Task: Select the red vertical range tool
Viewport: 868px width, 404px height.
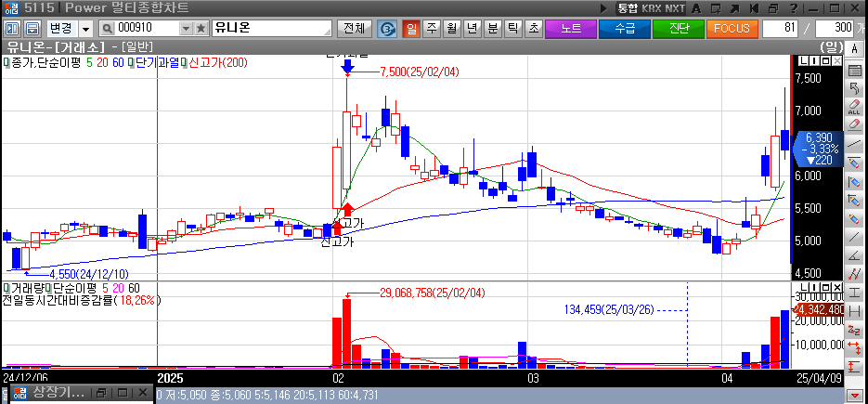Action: [855, 366]
